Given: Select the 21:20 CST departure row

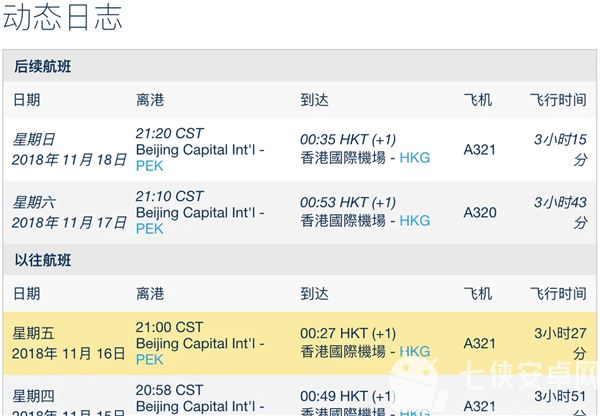Looking at the screenshot, I should click(300, 149).
